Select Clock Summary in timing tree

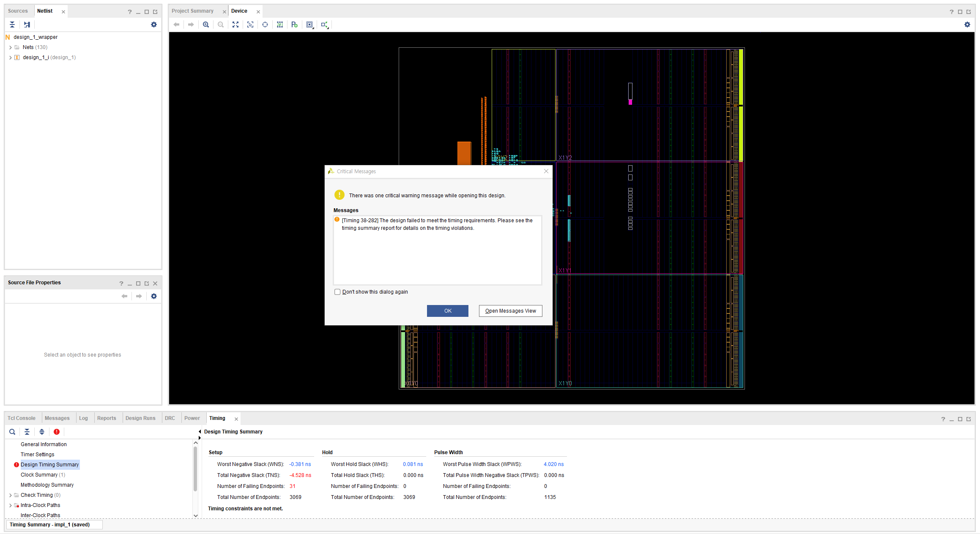coord(39,475)
